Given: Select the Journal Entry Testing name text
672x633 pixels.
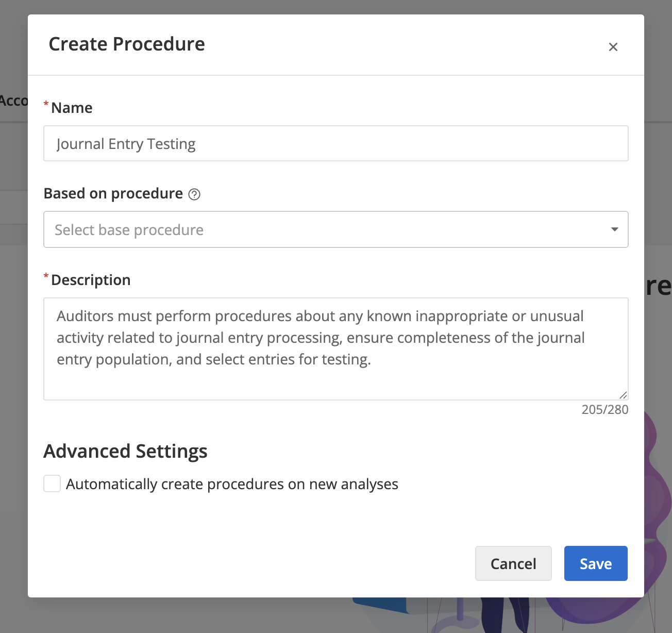Looking at the screenshot, I should [126, 143].
